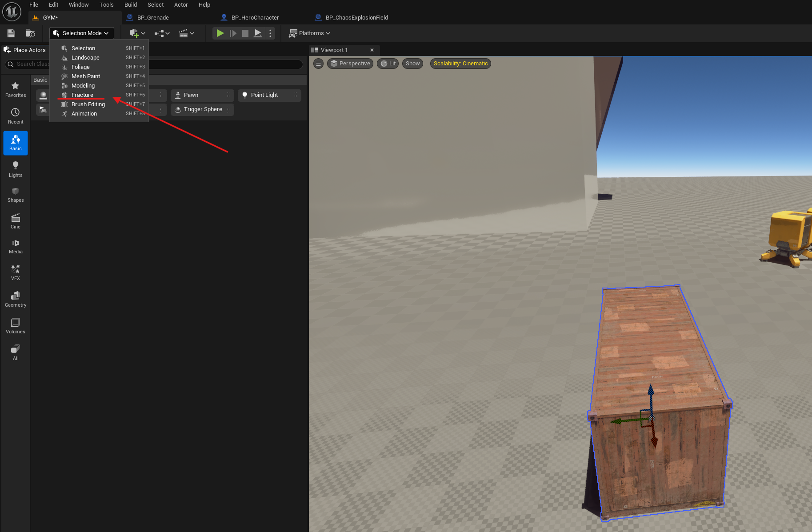Viewport: 812px width, 532px height.
Task: Expand the Selection Mode dropdown
Action: coord(81,33)
